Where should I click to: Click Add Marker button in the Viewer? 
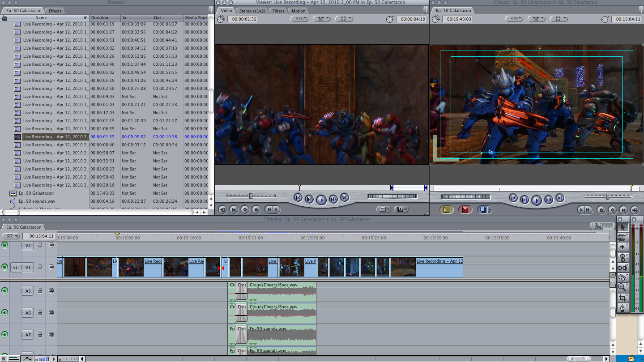click(256, 209)
